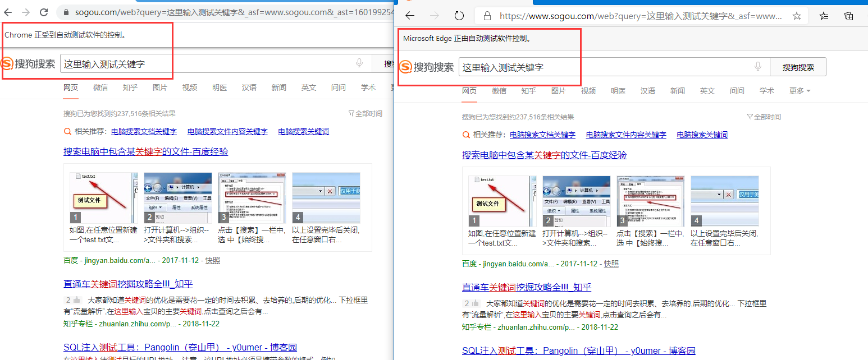868x360 pixels.
Task: Select the 视频 tab in Edge
Action: click(588, 91)
